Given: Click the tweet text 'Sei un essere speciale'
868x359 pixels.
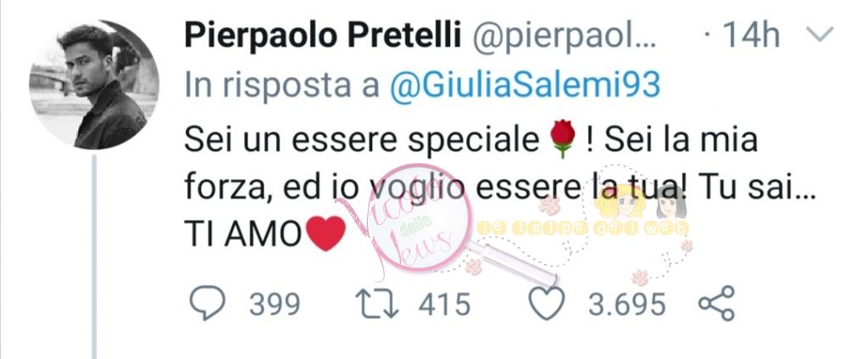Looking at the screenshot, I should pos(362,141).
